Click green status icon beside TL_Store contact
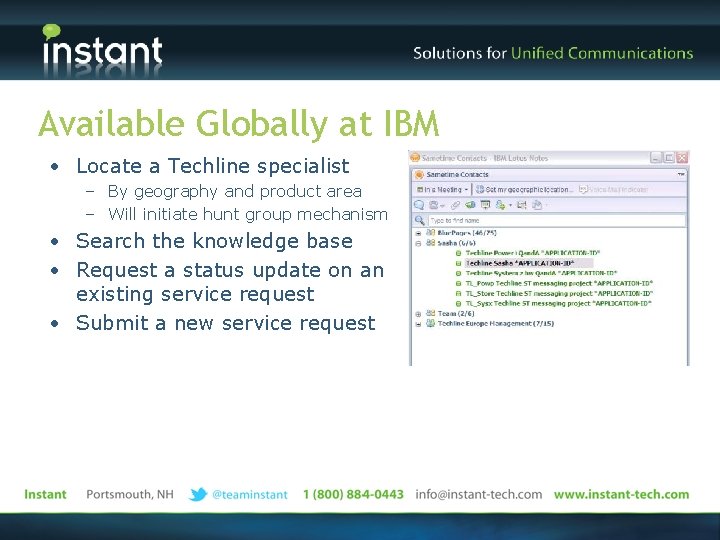 (x=458, y=293)
